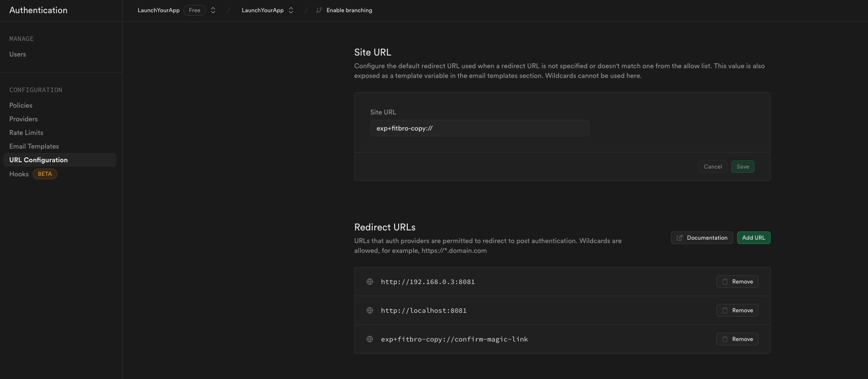Remove the exp+fitbro-copy://confirm-magic-link redirect URL

[x=737, y=339]
